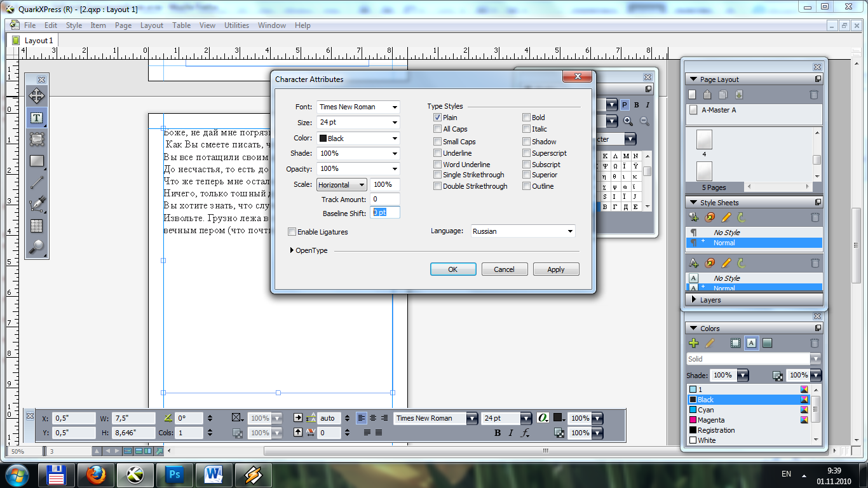Image resolution: width=868 pixels, height=488 pixels.
Task: Select the Bezier Pen tool
Action: pos(37,204)
